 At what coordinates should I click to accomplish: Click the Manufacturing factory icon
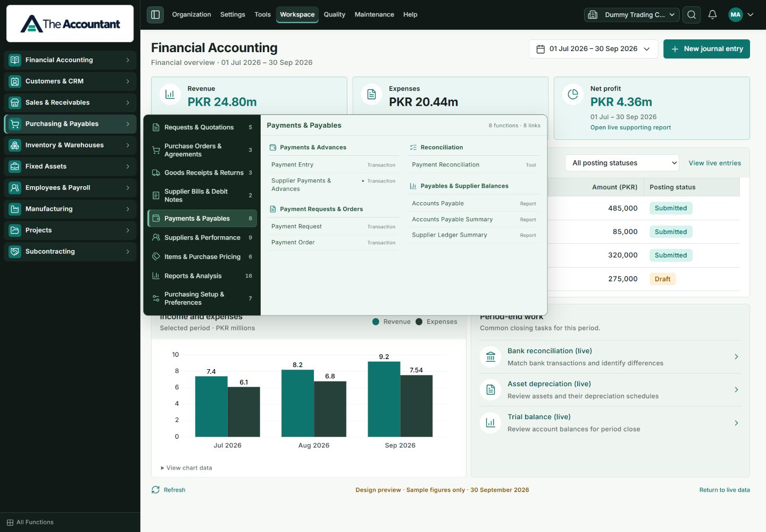click(15, 209)
